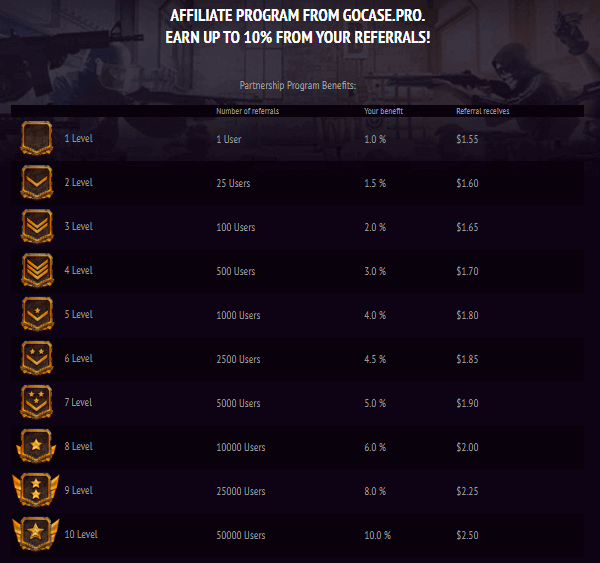Image resolution: width=600 pixels, height=563 pixels.
Task: Select the 3 Level double chevron badge
Action: (37, 226)
